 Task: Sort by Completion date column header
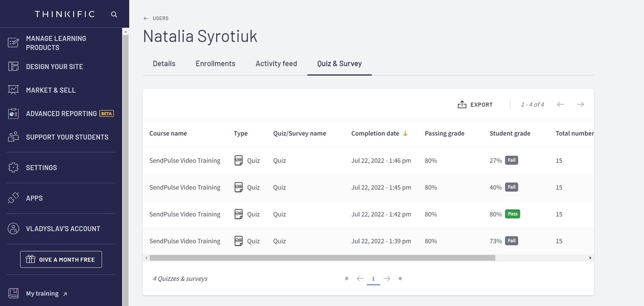(x=375, y=133)
